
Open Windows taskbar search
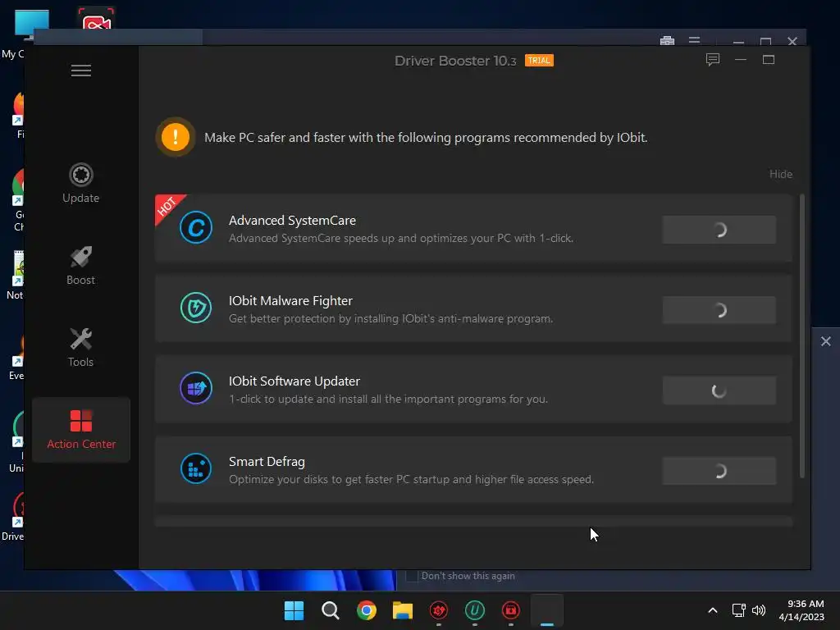pyautogui.click(x=330, y=610)
